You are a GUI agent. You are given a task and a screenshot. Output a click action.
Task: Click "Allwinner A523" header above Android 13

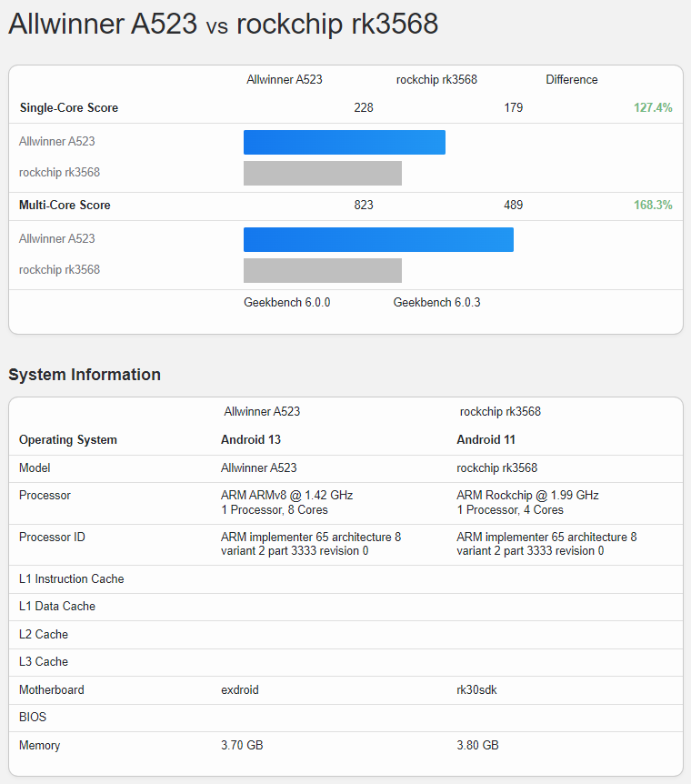point(262,411)
